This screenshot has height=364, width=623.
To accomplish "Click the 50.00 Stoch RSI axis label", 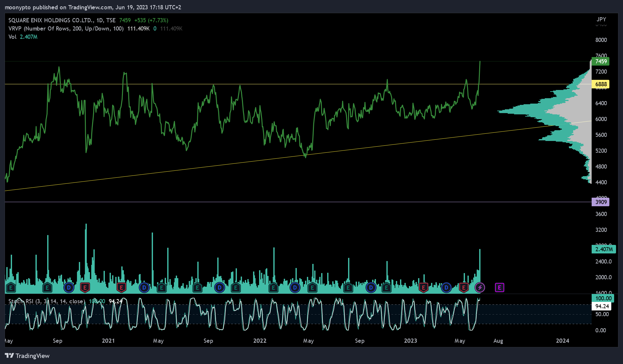I will tap(602, 314).
